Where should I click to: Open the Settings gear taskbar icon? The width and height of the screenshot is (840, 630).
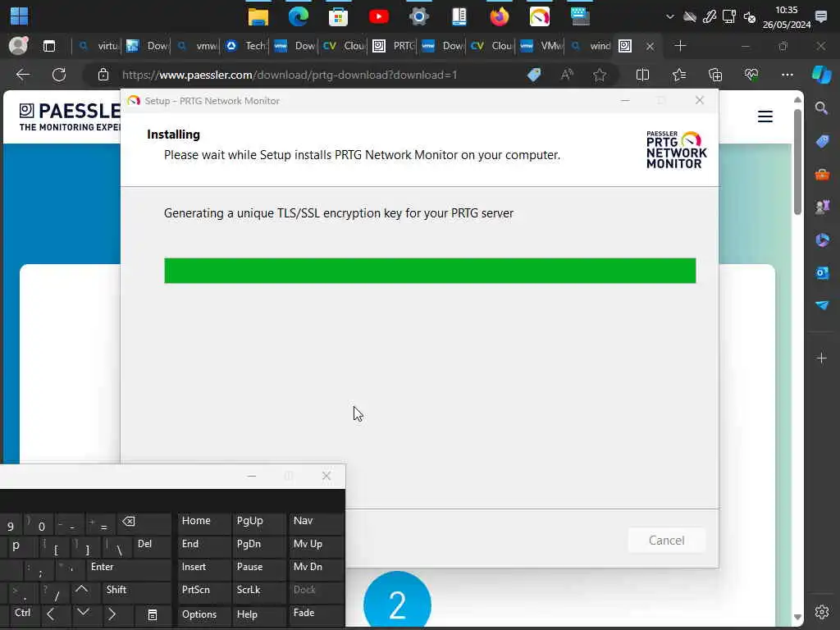[419, 16]
